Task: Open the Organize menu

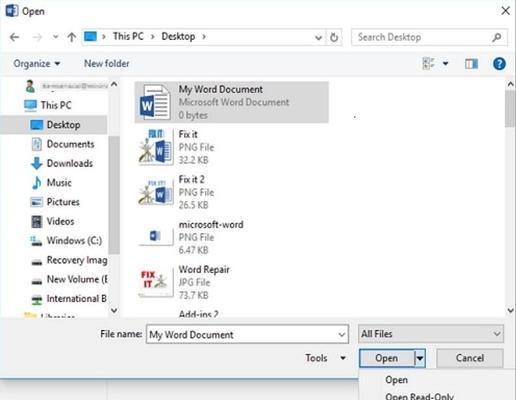Action: pyautogui.click(x=37, y=63)
